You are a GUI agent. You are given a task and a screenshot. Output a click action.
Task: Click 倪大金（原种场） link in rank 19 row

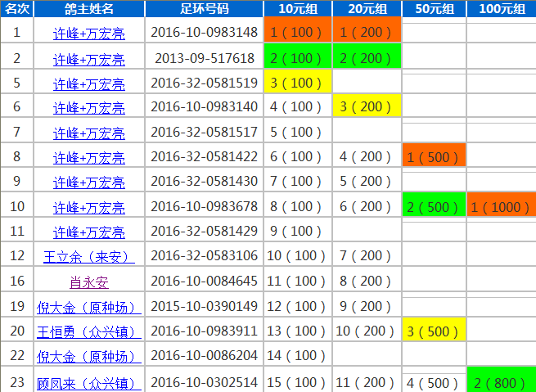click(x=88, y=308)
